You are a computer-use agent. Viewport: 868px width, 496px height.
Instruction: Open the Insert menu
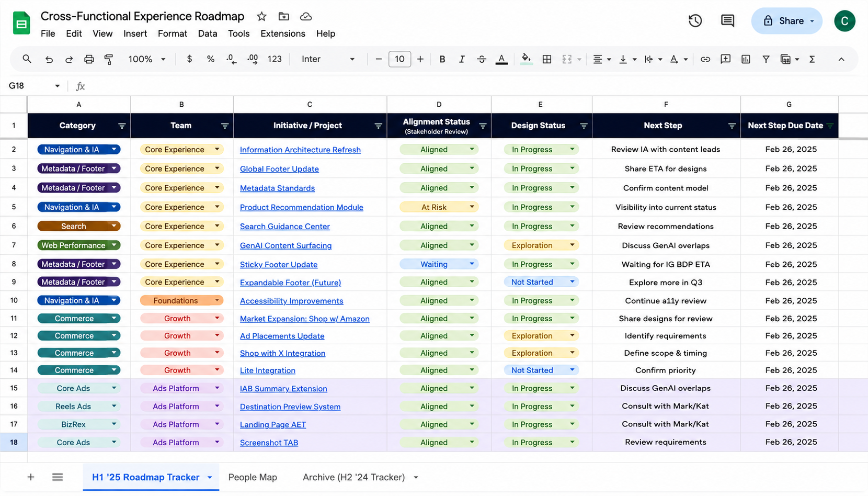[135, 33]
